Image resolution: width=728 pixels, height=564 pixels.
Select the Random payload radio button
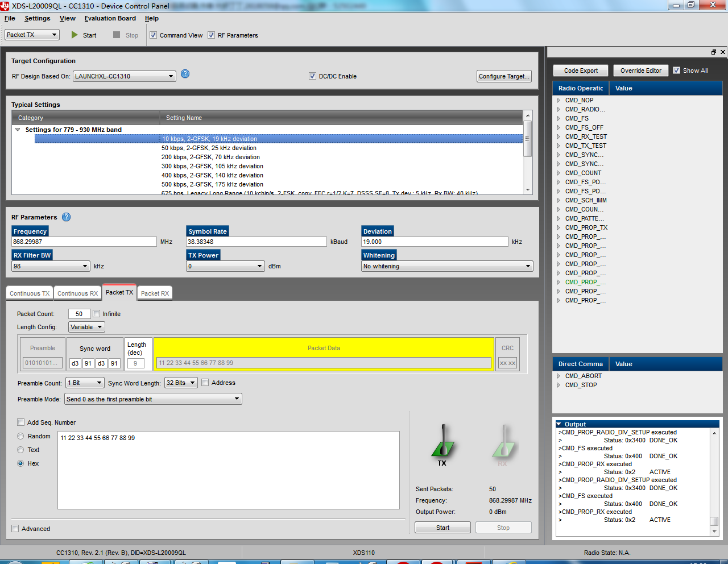20,436
